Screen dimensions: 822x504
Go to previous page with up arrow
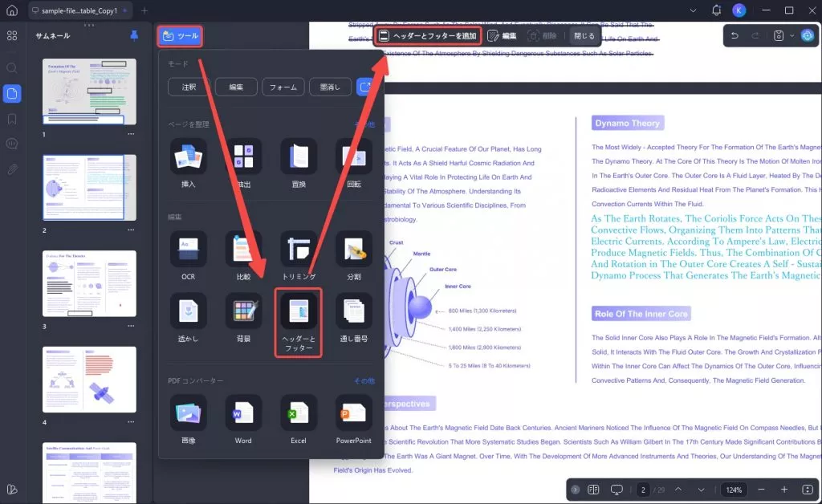pos(678,490)
